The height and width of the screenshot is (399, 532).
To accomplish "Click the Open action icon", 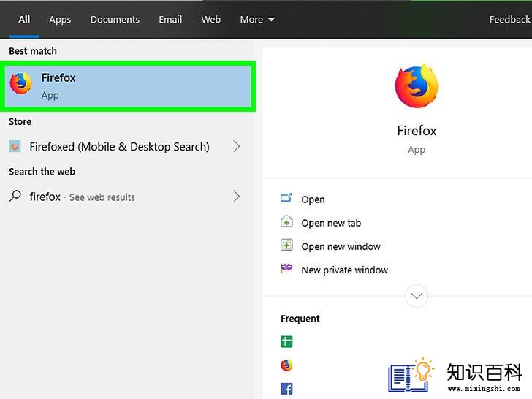I will pyautogui.click(x=286, y=197).
